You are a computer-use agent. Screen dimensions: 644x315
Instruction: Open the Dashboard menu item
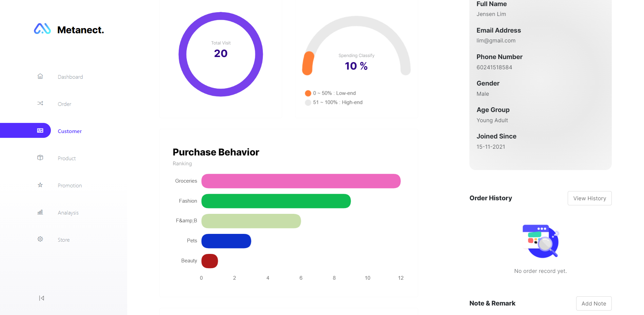(x=70, y=77)
